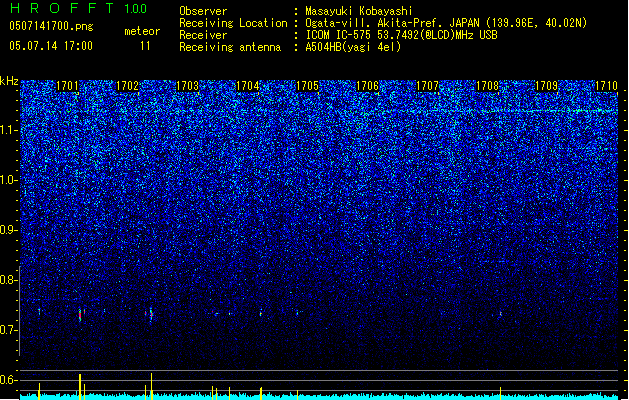Click the date stamp 05.07.14 17:00
The width and height of the screenshot is (629, 400).
[x=51, y=46]
